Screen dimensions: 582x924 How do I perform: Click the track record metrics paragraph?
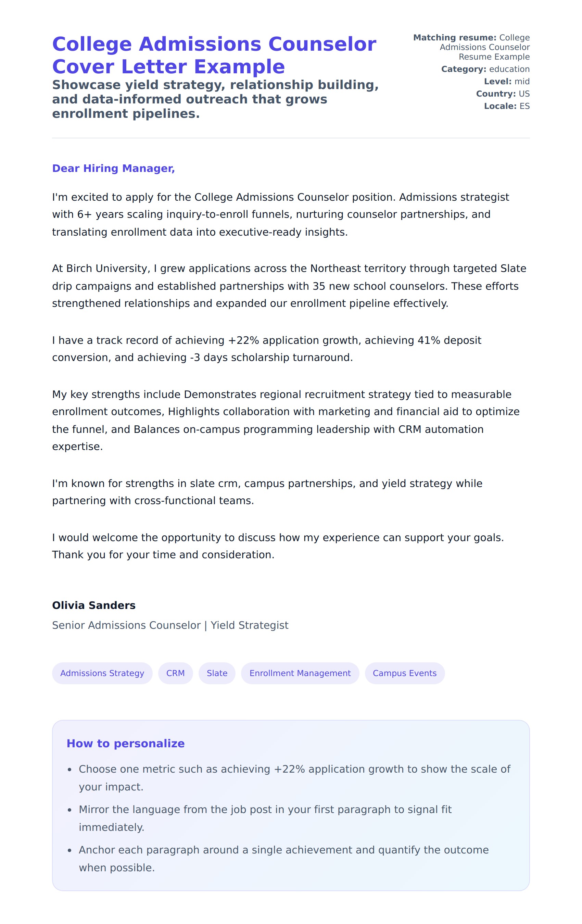(267, 349)
